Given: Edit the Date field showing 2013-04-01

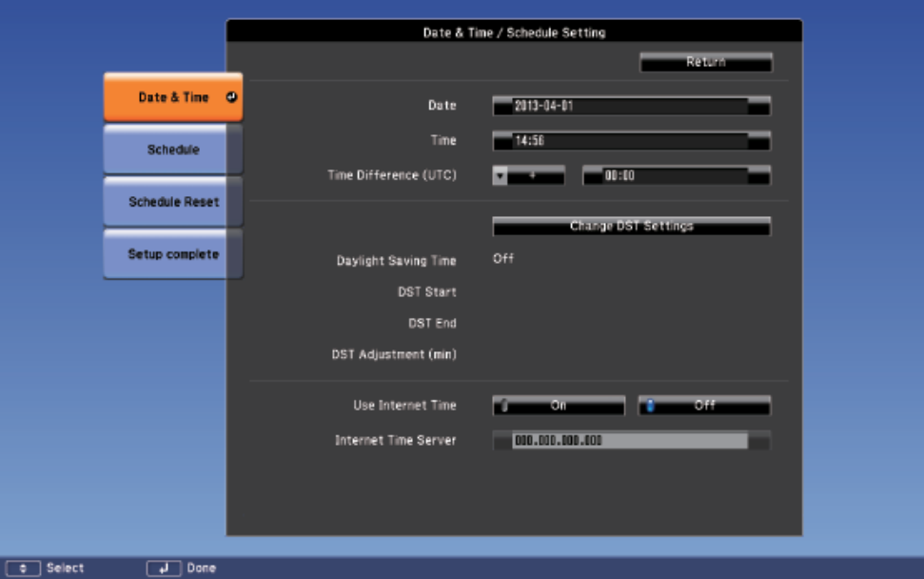Looking at the screenshot, I should [631, 106].
